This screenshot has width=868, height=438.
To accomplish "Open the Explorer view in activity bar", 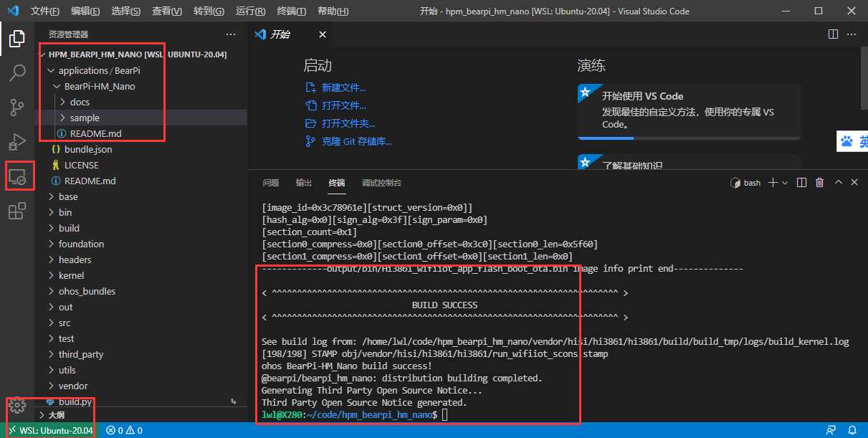I will tap(17, 39).
